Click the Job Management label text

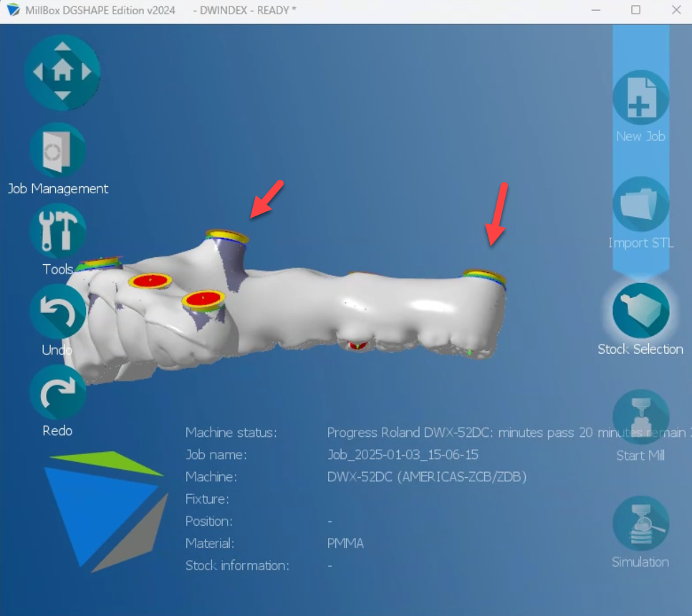pos(58,189)
